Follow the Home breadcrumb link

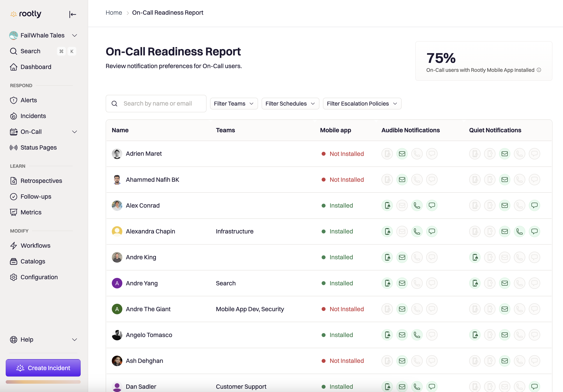coord(114,13)
